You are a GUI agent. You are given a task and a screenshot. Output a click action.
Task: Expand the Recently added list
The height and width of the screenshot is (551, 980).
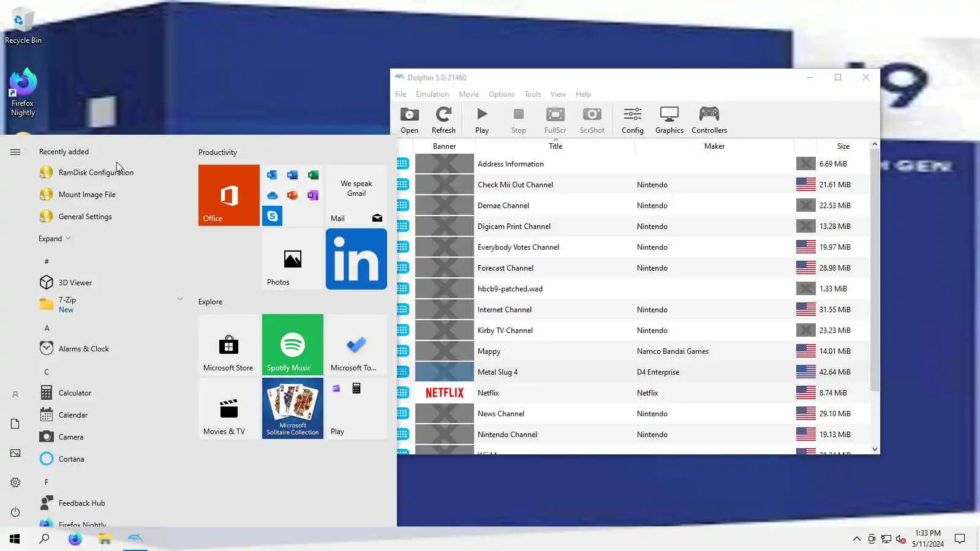pos(55,239)
